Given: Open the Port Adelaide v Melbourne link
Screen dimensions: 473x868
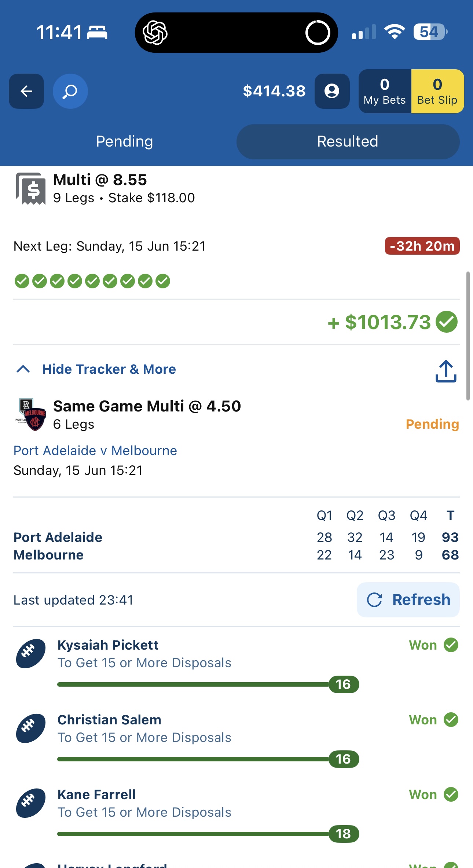Looking at the screenshot, I should (x=95, y=450).
